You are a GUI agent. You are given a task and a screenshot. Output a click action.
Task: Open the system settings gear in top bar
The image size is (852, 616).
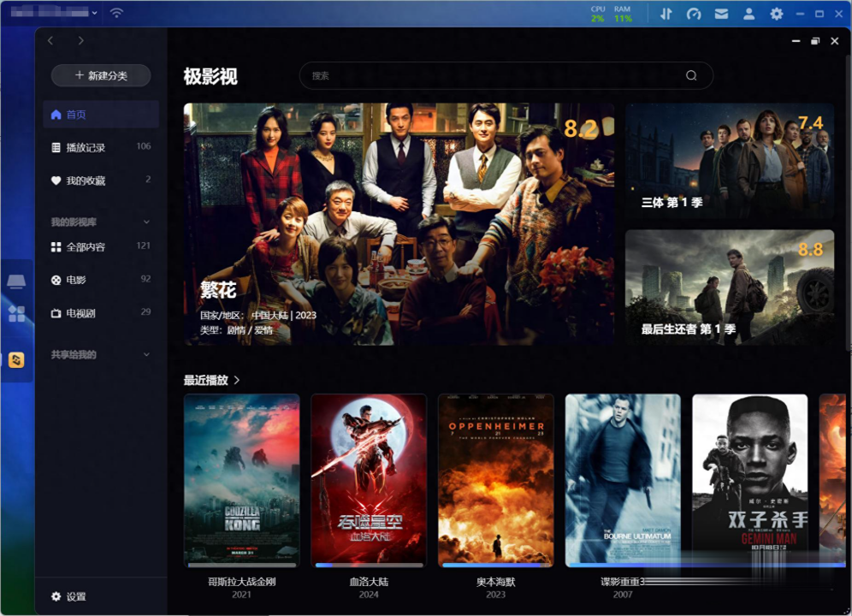tap(777, 15)
